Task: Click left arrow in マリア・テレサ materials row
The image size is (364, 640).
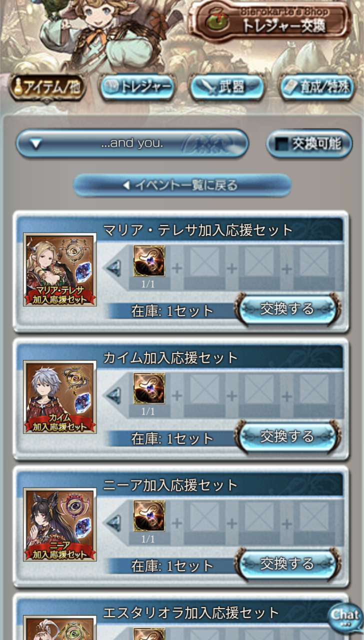Action: (113, 268)
